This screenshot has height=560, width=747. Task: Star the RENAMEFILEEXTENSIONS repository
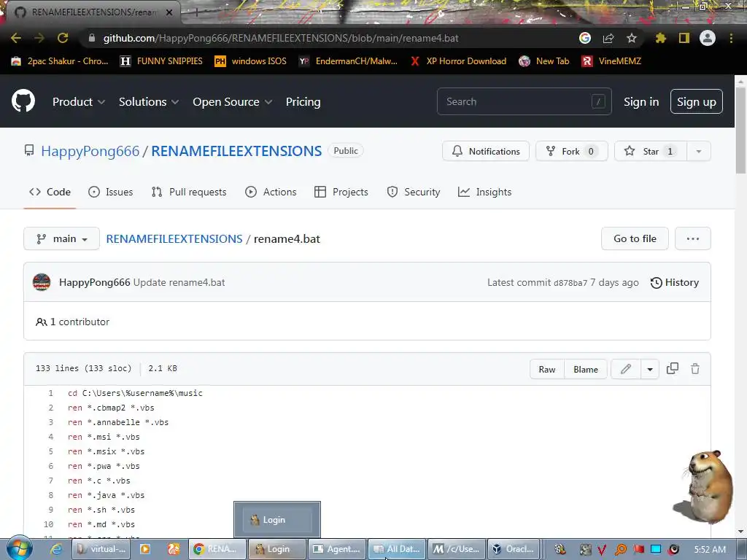click(650, 151)
